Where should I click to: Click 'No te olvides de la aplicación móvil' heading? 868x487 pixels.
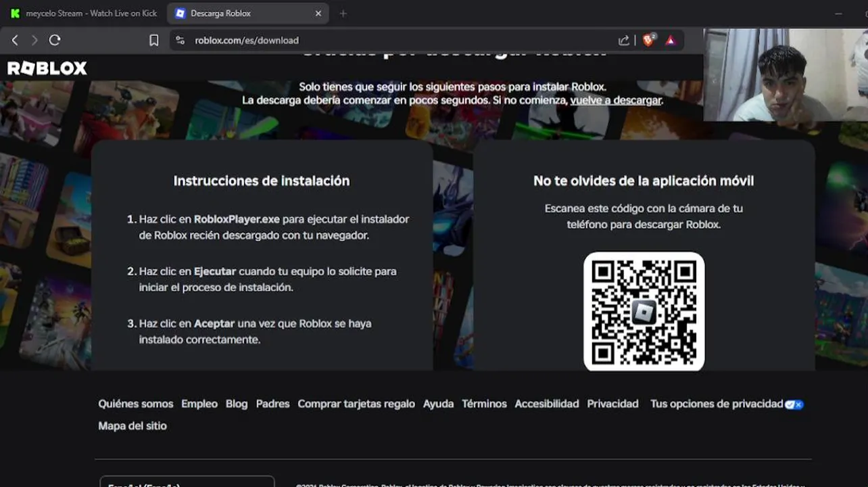click(x=644, y=181)
